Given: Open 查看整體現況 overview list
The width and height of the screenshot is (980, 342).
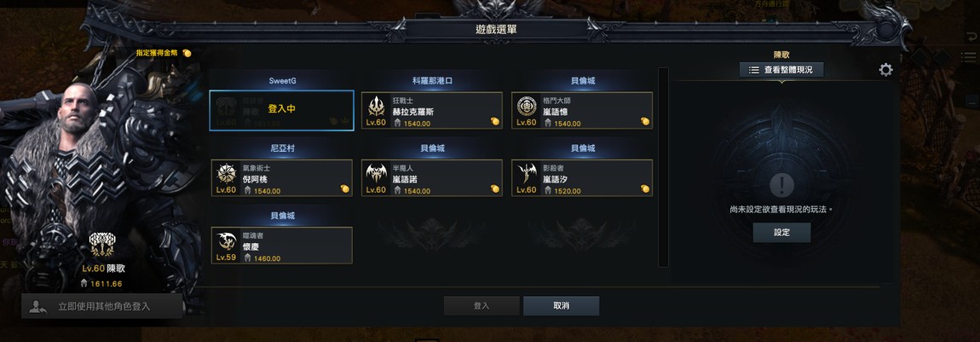Looking at the screenshot, I should (781, 70).
